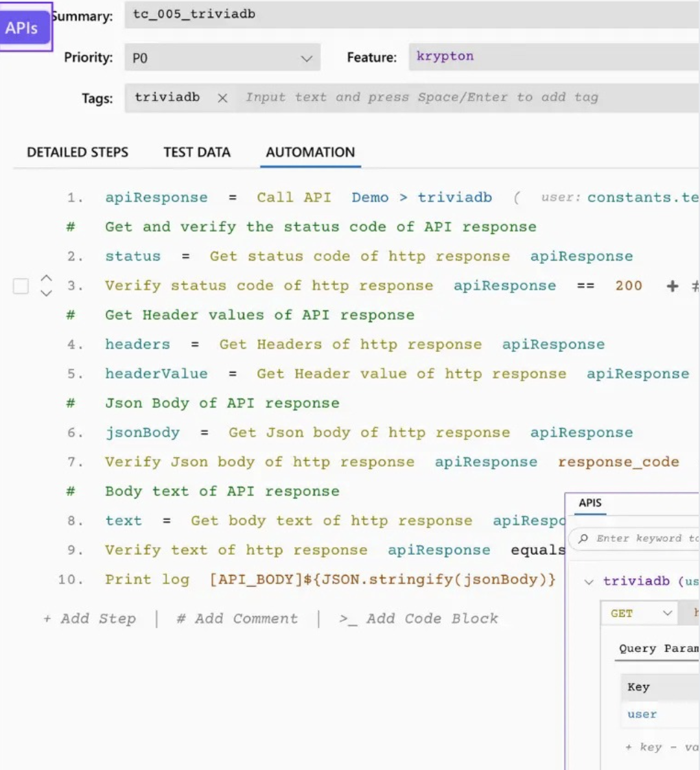The height and width of the screenshot is (770, 700).
Task: Collapse the triviadb API entry
Action: pyautogui.click(x=589, y=581)
